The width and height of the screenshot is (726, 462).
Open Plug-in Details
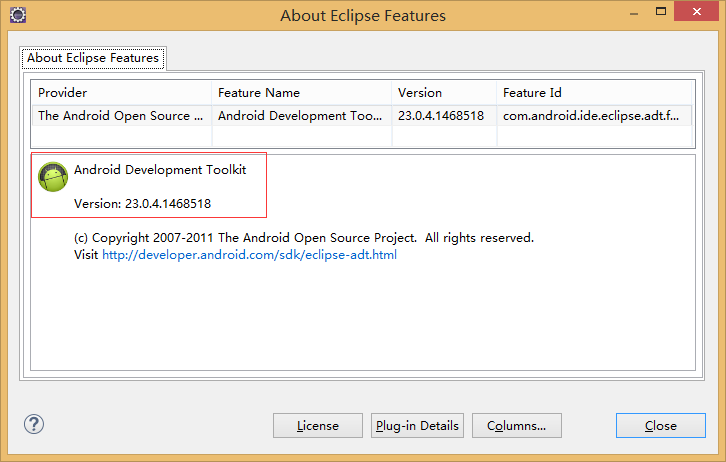coord(417,425)
